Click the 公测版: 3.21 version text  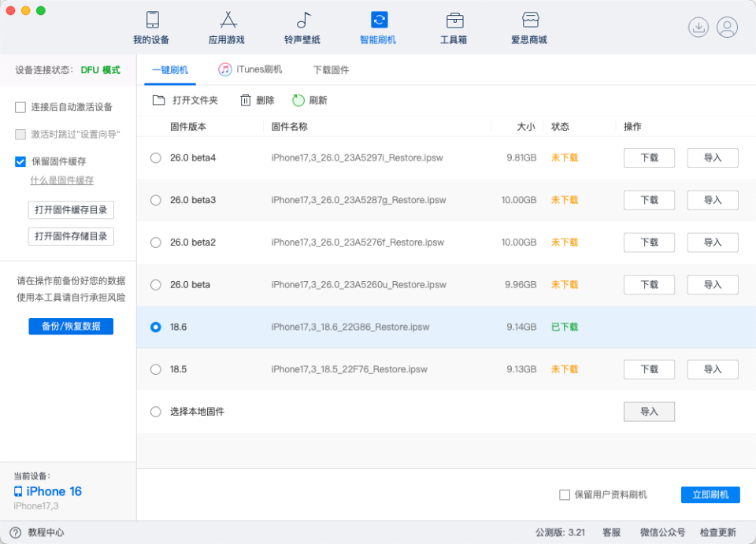coord(560,532)
